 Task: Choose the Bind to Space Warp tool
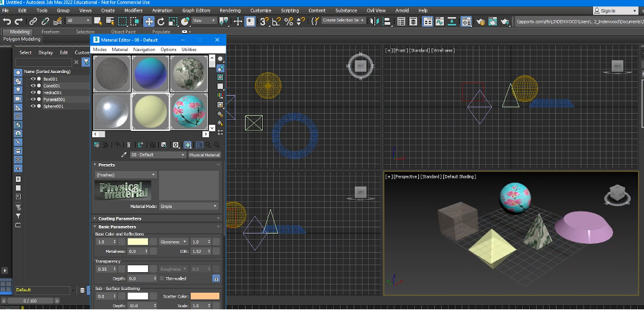pyautogui.click(x=58, y=21)
